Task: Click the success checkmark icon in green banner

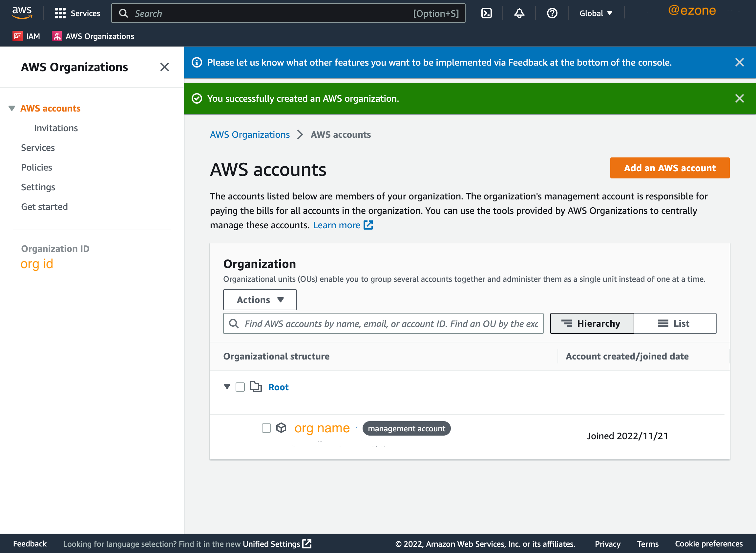Action: (x=197, y=98)
